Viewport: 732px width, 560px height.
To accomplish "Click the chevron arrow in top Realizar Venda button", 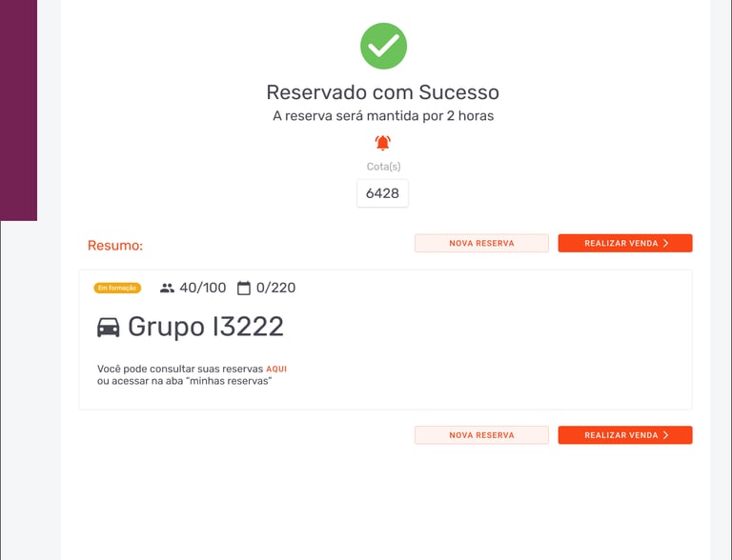I will click(666, 243).
